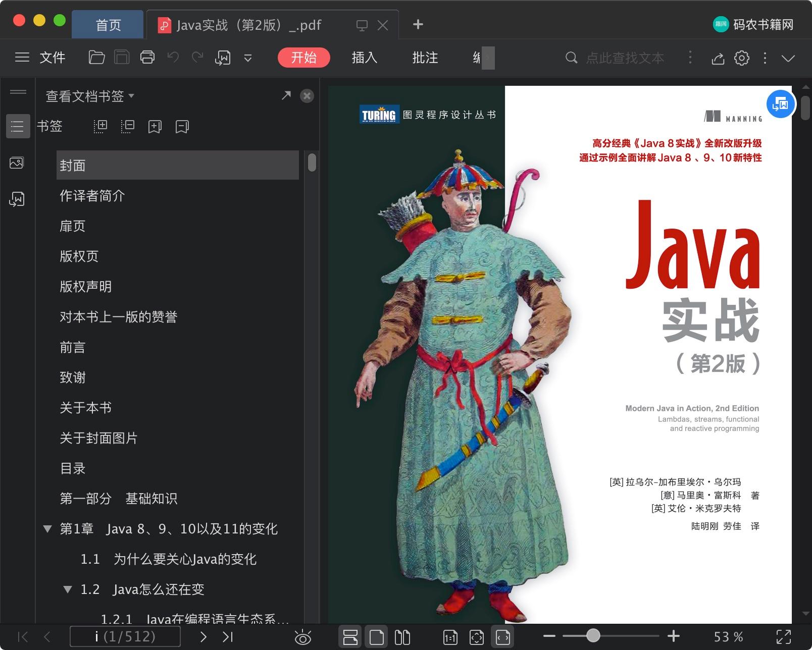Open the hamburger 文件 menu icon
This screenshot has height=650, width=812.
click(22, 58)
